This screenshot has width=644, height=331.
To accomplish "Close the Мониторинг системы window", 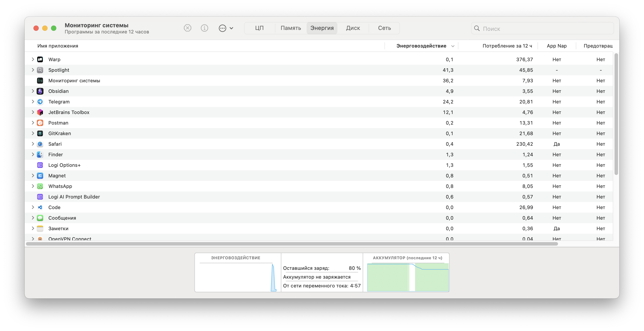I will [x=36, y=28].
